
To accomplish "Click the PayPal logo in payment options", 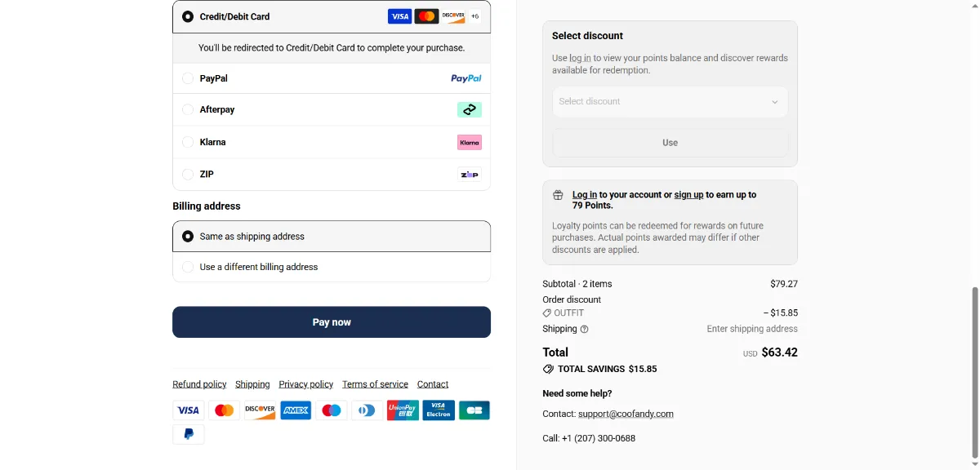I will 466,78.
